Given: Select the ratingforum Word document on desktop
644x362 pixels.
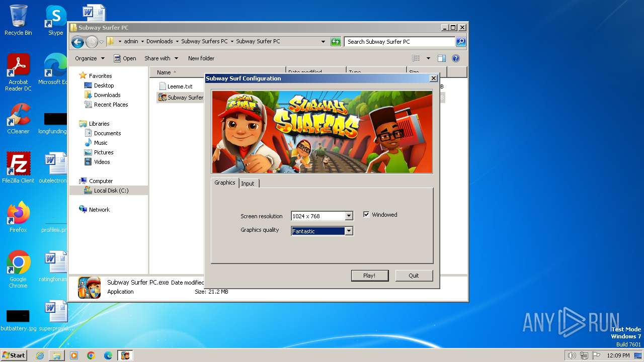Looking at the screenshot, I should click(x=53, y=267).
